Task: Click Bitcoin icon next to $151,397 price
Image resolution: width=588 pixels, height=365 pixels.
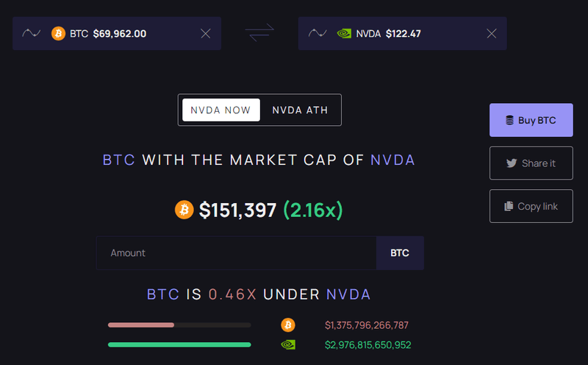Action: pos(184,210)
